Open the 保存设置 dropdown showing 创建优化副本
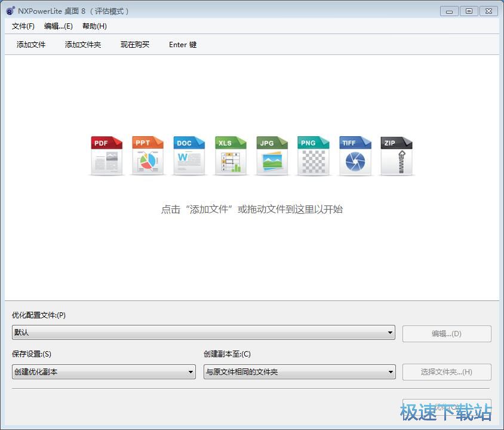The height and width of the screenshot is (430, 504). (104, 372)
